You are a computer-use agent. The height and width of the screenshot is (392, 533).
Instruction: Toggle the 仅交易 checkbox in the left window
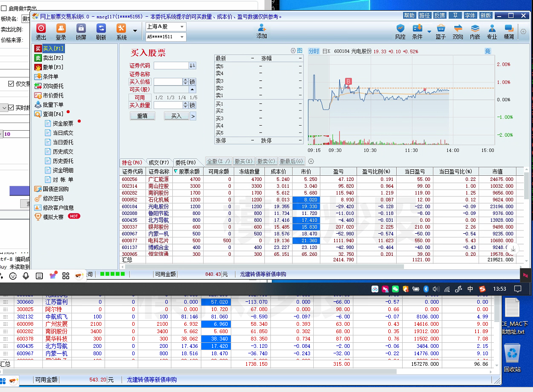click(x=12, y=84)
